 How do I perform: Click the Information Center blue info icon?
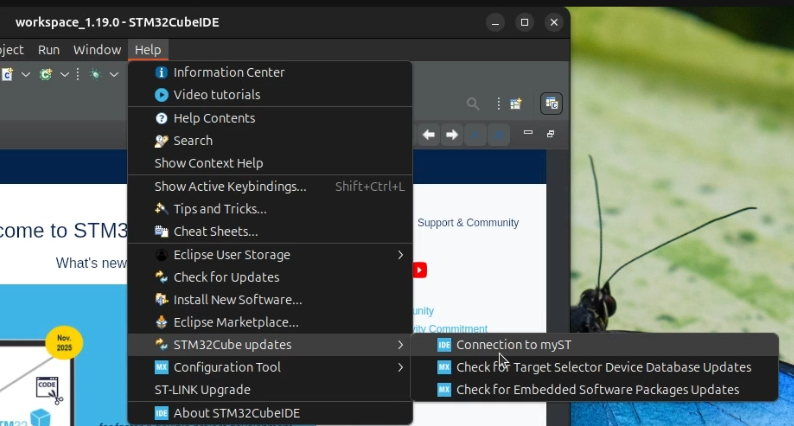coord(161,72)
